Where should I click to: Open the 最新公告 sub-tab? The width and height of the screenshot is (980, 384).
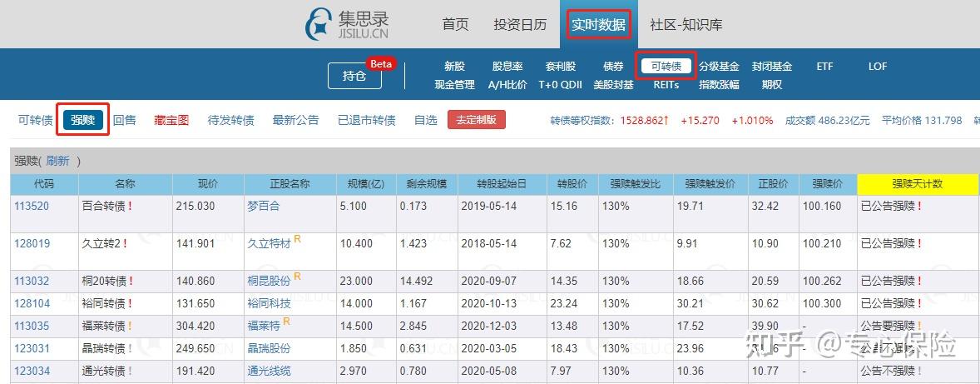(x=295, y=120)
